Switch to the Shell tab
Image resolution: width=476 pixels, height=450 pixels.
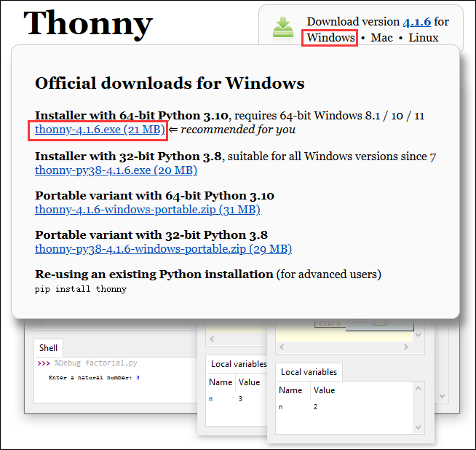(48, 348)
